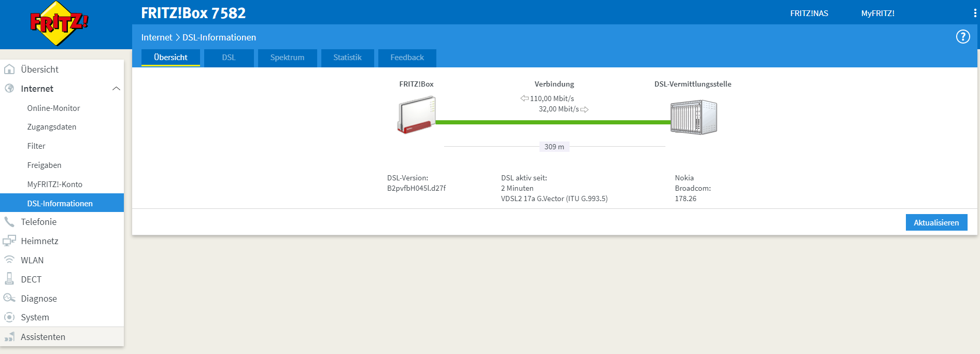Click the FRITZ! logo
Image resolution: width=980 pixels, height=354 pixels.
click(x=59, y=23)
